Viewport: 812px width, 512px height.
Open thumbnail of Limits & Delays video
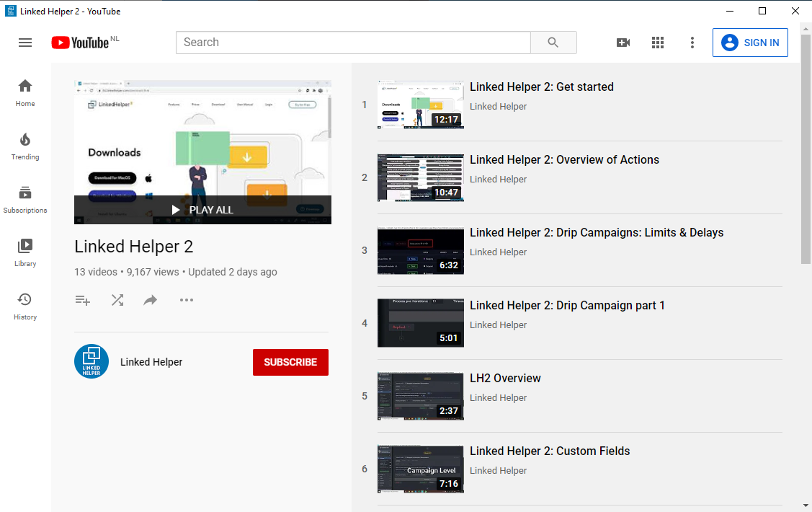tap(421, 250)
